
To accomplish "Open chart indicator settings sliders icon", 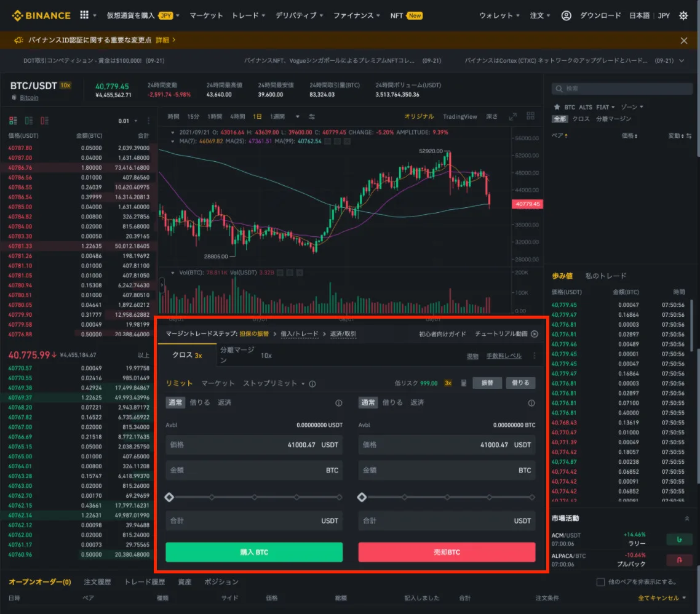I will [x=312, y=116].
